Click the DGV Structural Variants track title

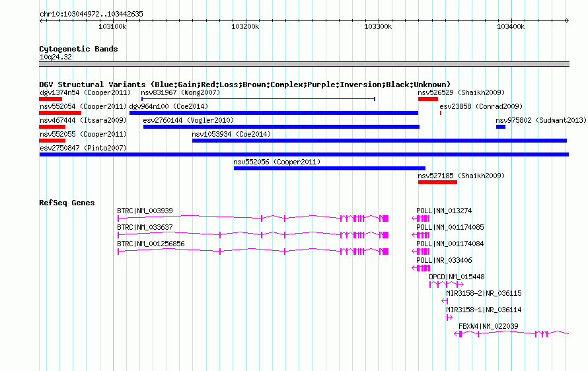(x=244, y=84)
